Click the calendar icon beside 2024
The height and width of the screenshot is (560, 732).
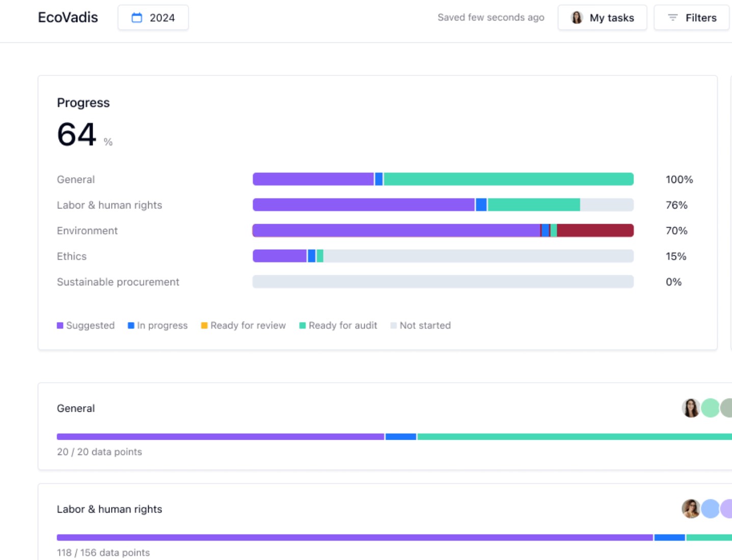[137, 18]
